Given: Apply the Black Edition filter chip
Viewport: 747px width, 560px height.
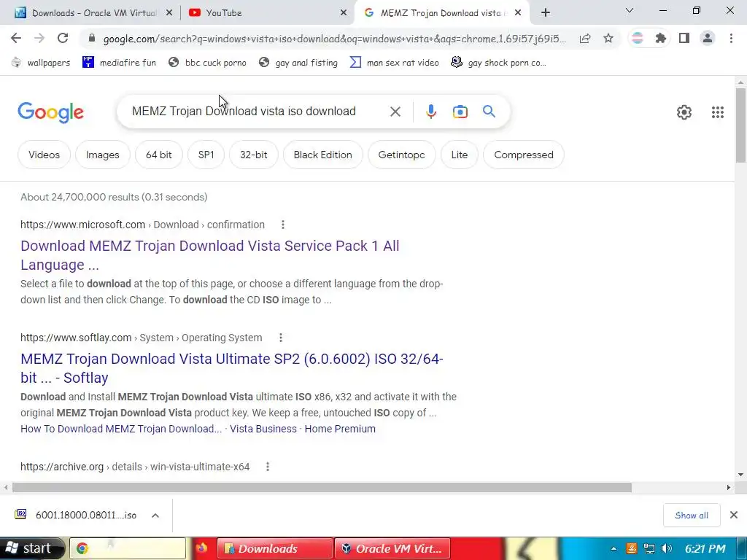Looking at the screenshot, I should tap(322, 155).
